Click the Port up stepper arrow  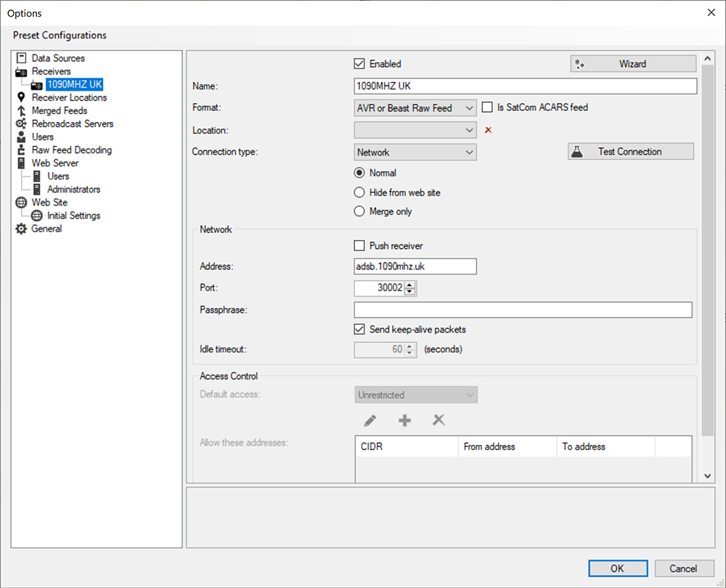click(409, 285)
